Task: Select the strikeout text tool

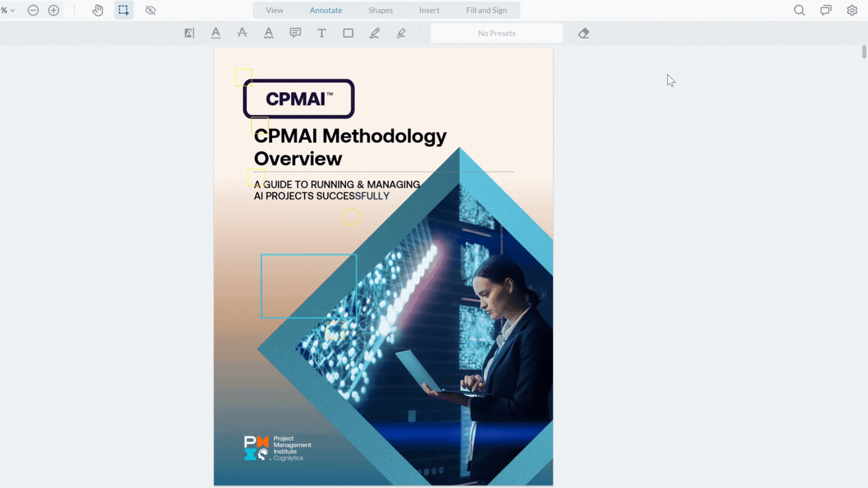Action: click(242, 33)
